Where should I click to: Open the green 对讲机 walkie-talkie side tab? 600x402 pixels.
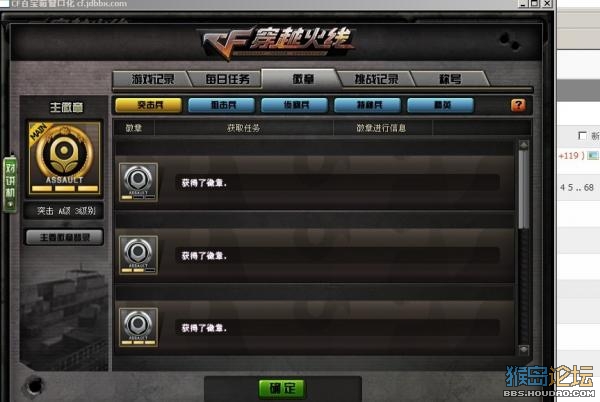tap(10, 184)
